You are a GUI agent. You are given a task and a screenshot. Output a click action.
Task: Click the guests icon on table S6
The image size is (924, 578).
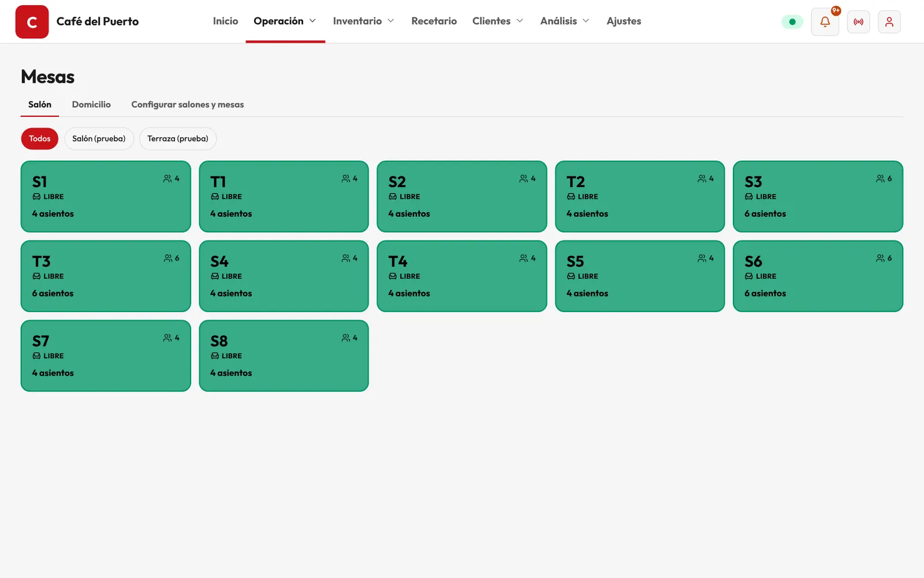[880, 258]
